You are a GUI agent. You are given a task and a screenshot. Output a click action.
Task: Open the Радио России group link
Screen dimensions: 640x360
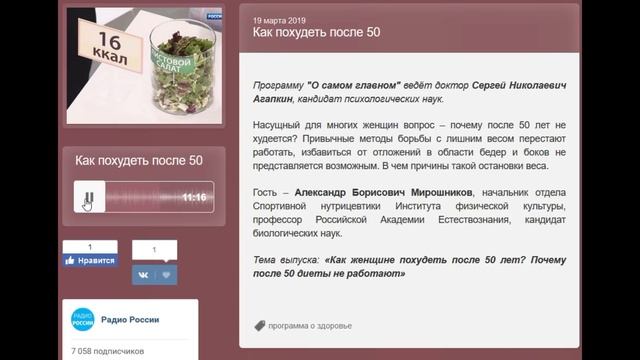pos(130,320)
